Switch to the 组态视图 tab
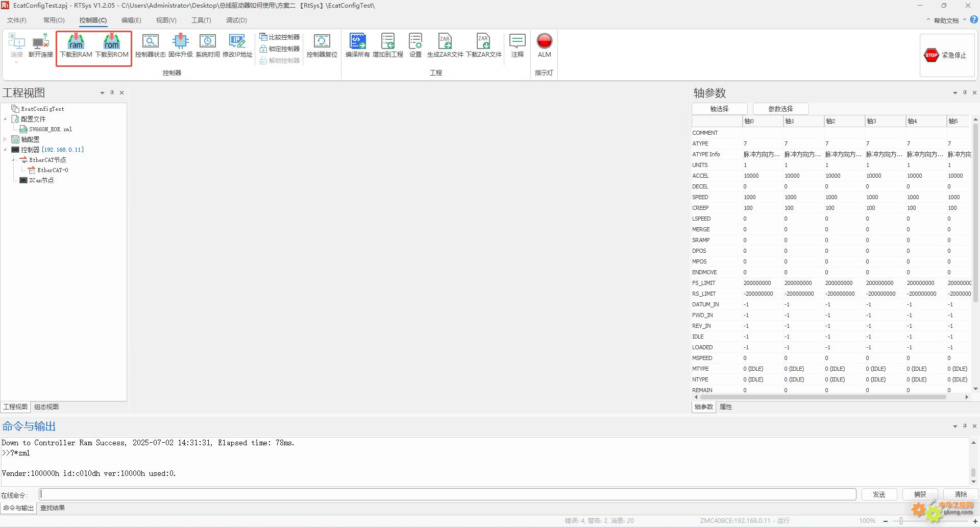The width and height of the screenshot is (980, 528). (46, 407)
